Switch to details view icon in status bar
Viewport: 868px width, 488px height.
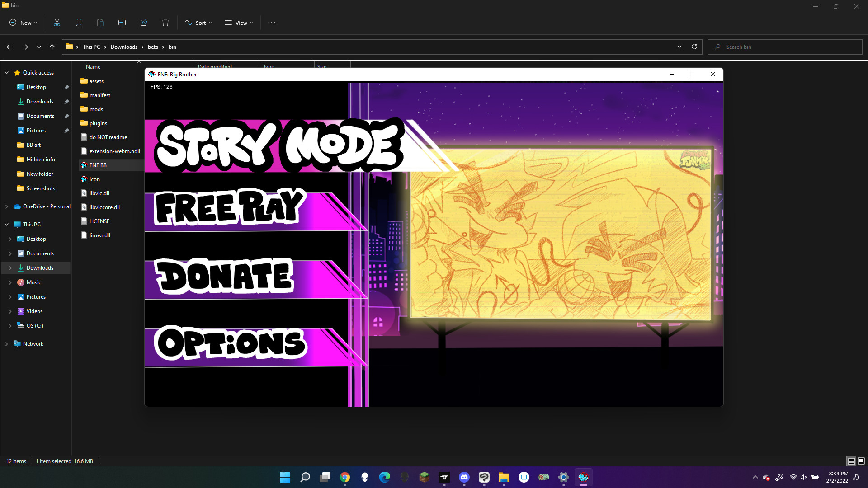coord(851,461)
